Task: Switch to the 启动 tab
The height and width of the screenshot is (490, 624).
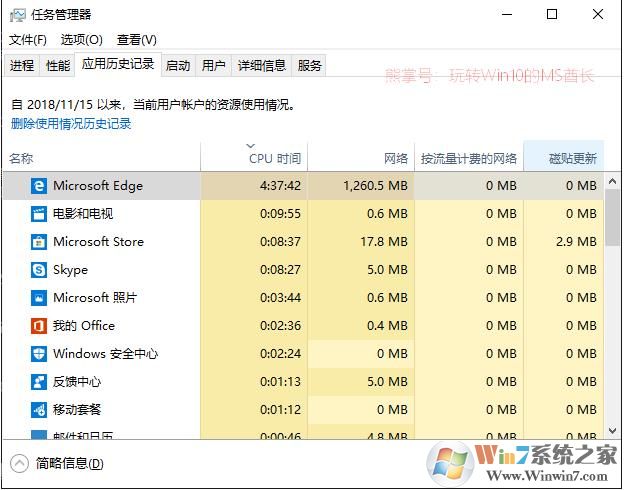Action: pos(178,65)
